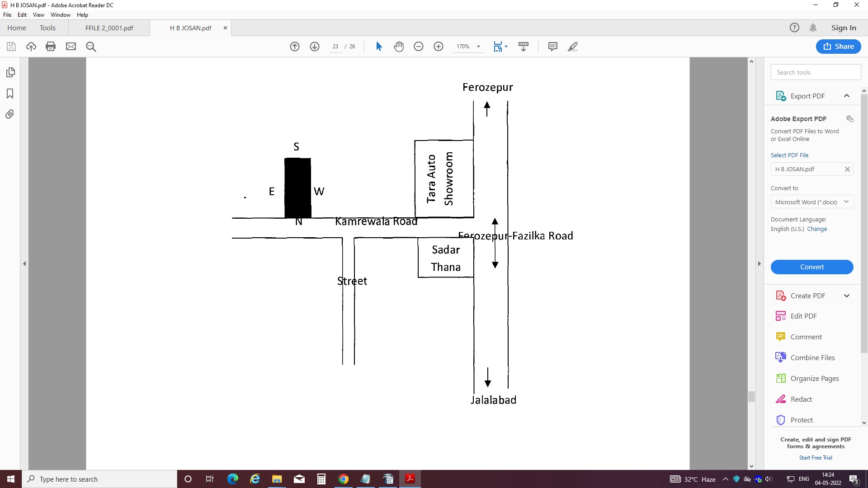Collapse the left navigation pane arrow
The image size is (868, 488).
pyautogui.click(x=24, y=263)
